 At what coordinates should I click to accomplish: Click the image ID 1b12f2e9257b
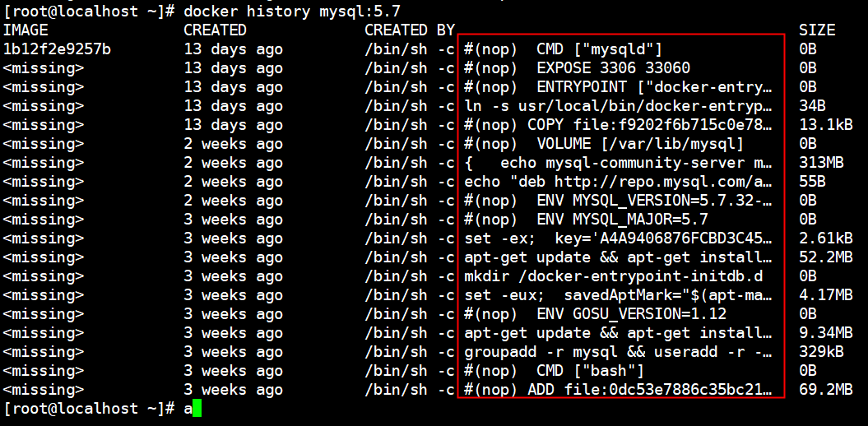[58, 50]
